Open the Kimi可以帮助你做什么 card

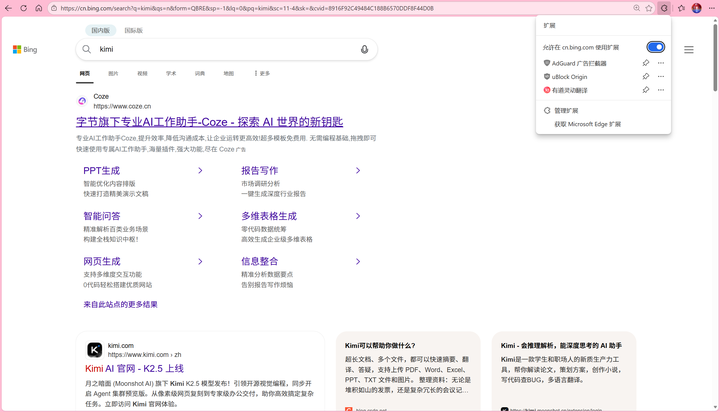coord(408,371)
